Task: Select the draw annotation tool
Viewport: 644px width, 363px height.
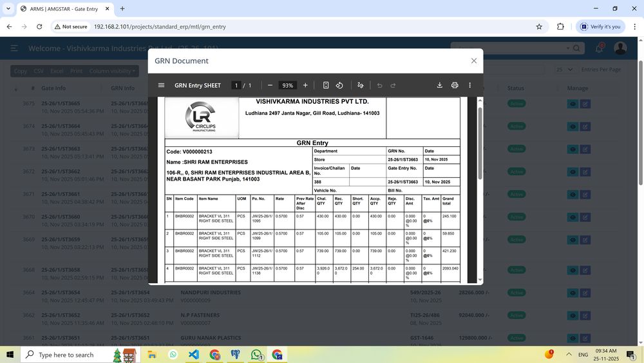Action: click(x=361, y=85)
